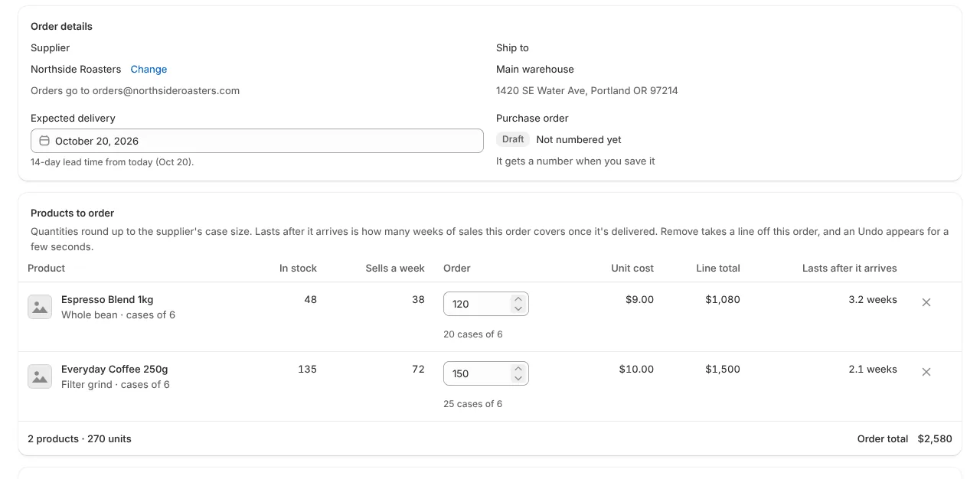Click the Espresso Blend weekly sales value 38
Viewport: 980px width, 479px height.
pos(418,299)
